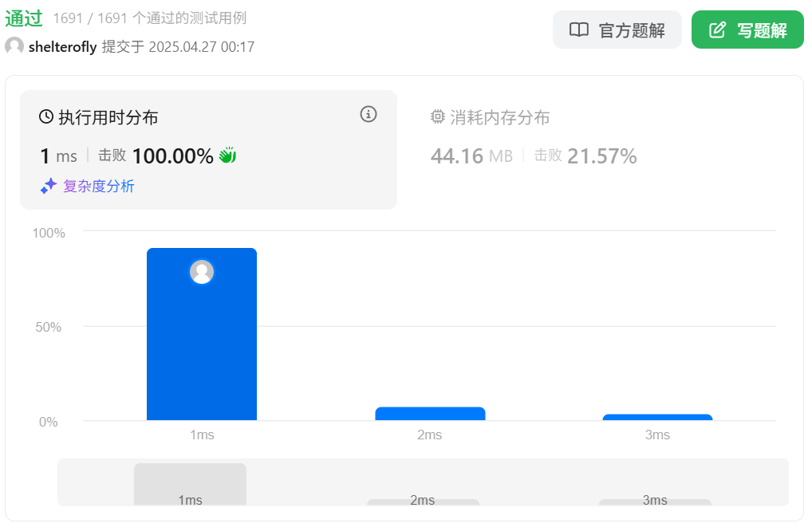Select the 1ms segment in range slider
Image resolution: width=812 pixels, height=531 pixels.
[x=190, y=485]
